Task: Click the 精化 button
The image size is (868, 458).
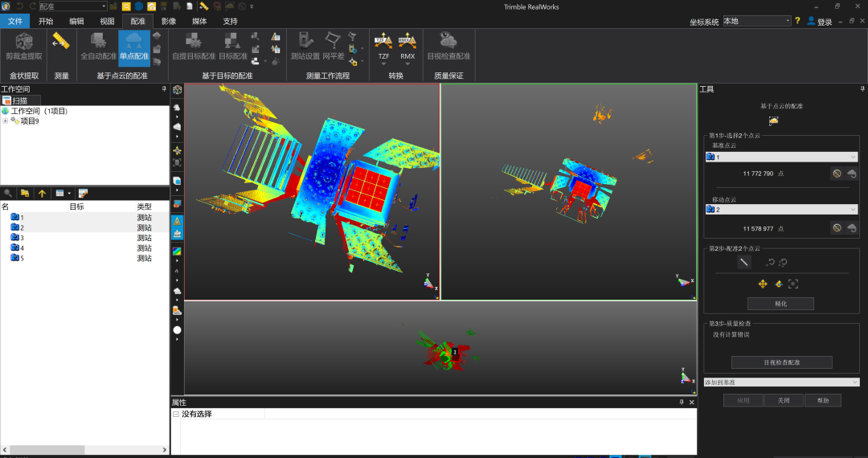Action: [780, 304]
